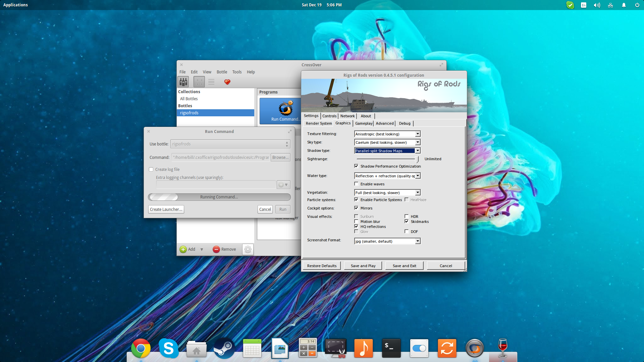
Task: Cancel the Run Command dialog
Action: click(x=265, y=209)
